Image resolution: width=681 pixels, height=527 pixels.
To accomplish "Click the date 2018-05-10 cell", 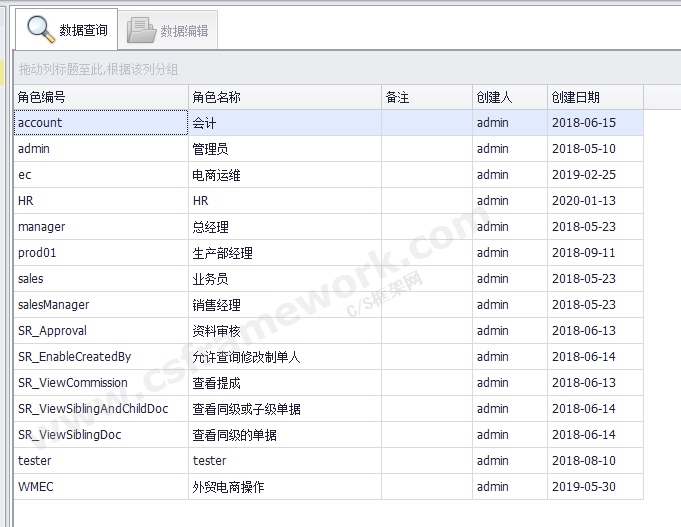I will pyautogui.click(x=595, y=149).
